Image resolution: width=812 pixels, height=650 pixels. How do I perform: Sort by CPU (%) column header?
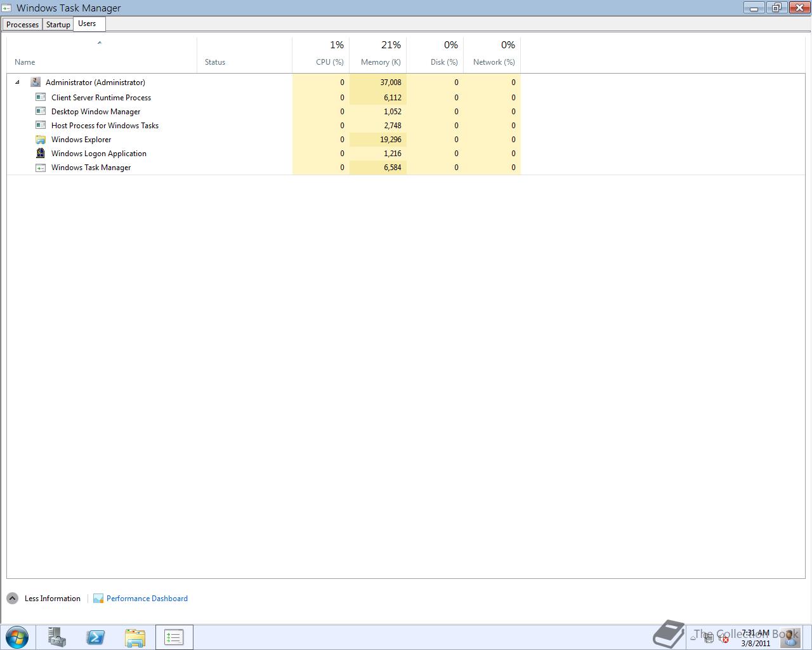click(320, 55)
